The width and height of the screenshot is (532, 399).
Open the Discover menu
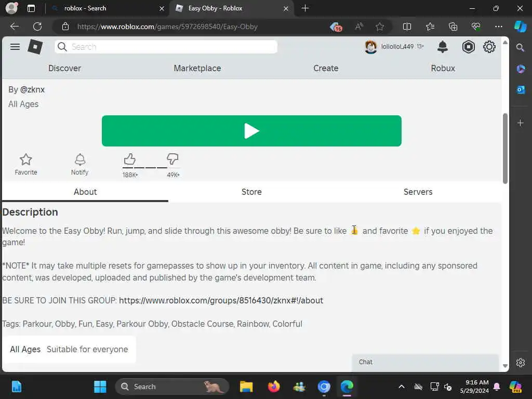point(64,68)
